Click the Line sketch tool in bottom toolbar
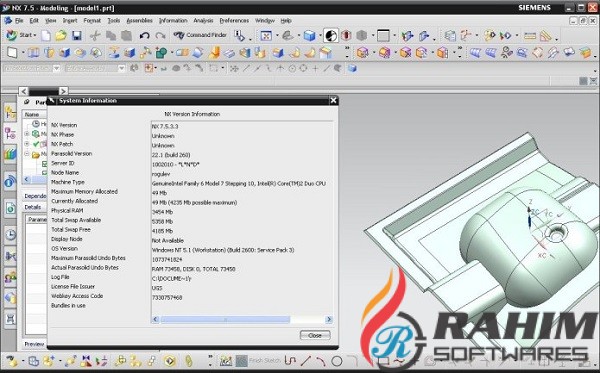 tap(305, 361)
